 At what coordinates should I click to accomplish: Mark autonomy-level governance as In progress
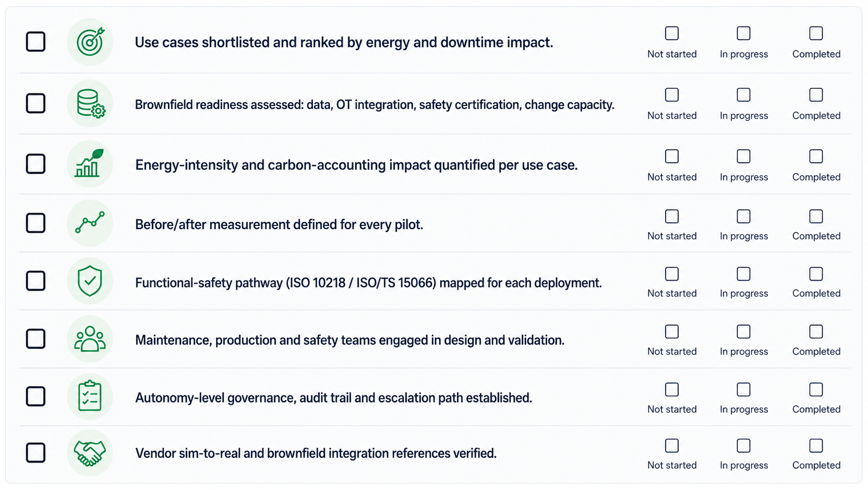[x=743, y=389]
